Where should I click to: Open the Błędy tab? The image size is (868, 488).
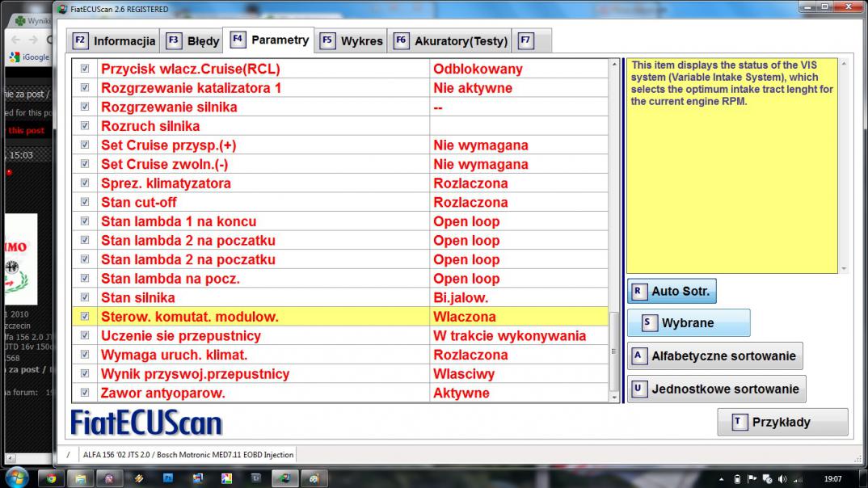tap(192, 41)
